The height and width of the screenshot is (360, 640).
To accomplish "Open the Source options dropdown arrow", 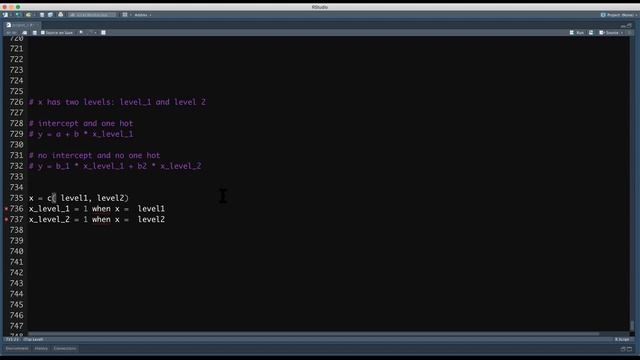I will [622, 33].
